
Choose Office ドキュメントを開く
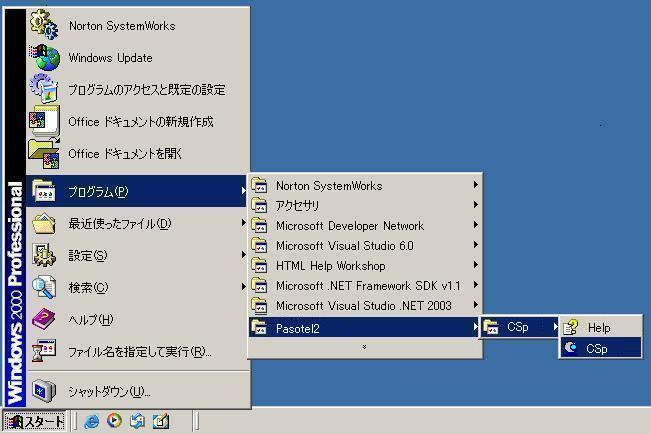point(138,154)
